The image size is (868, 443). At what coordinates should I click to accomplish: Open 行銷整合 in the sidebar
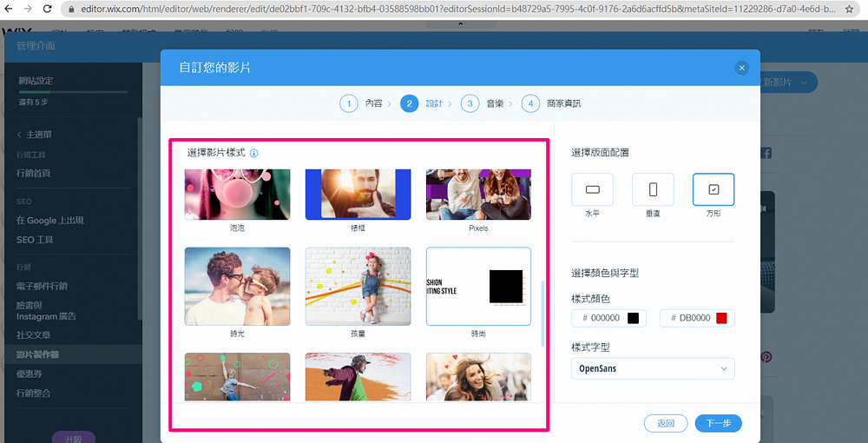click(x=34, y=393)
